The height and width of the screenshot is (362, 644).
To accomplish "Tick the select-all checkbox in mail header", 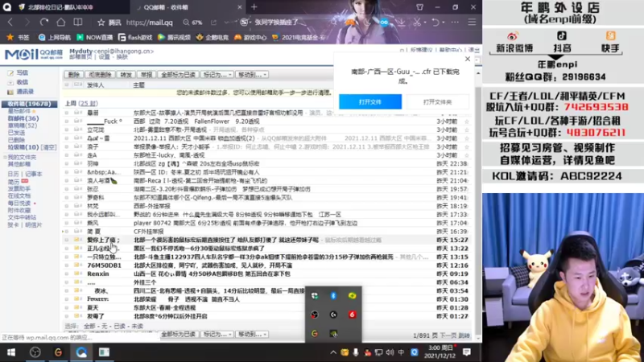I will click(x=67, y=85).
